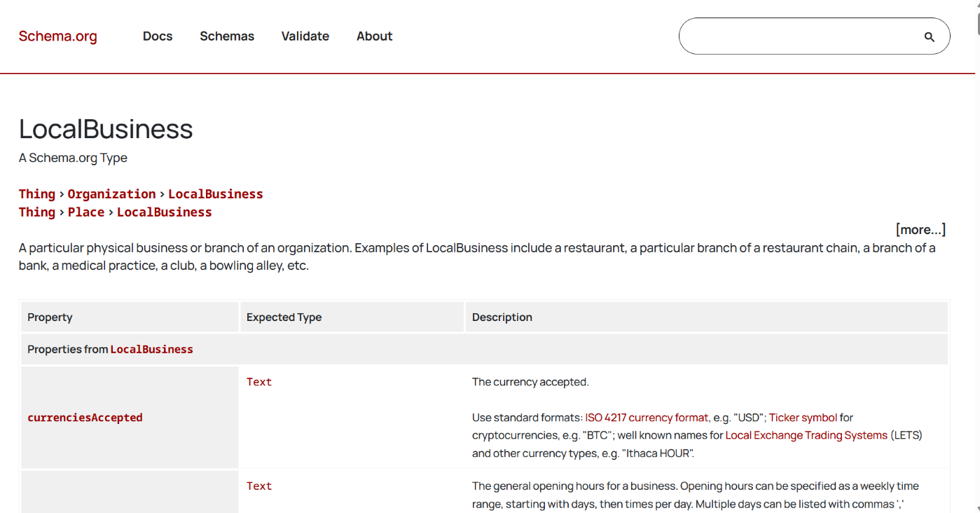Viewport: 980px width, 513px height.
Task: Open LocalBusiness link in properties header
Action: [151, 349]
